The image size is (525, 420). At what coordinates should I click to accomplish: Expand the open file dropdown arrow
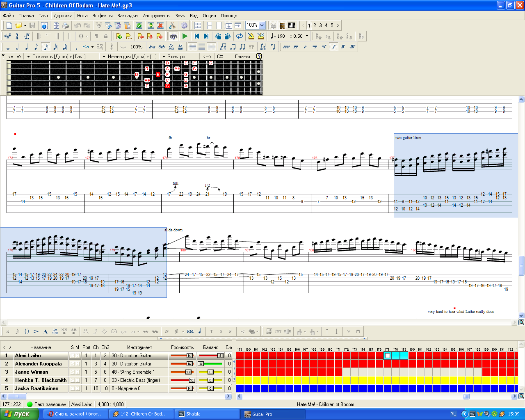point(25,25)
